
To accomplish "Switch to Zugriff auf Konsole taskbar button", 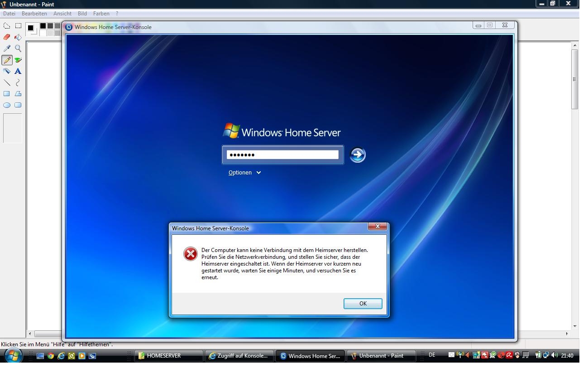I will click(x=239, y=356).
